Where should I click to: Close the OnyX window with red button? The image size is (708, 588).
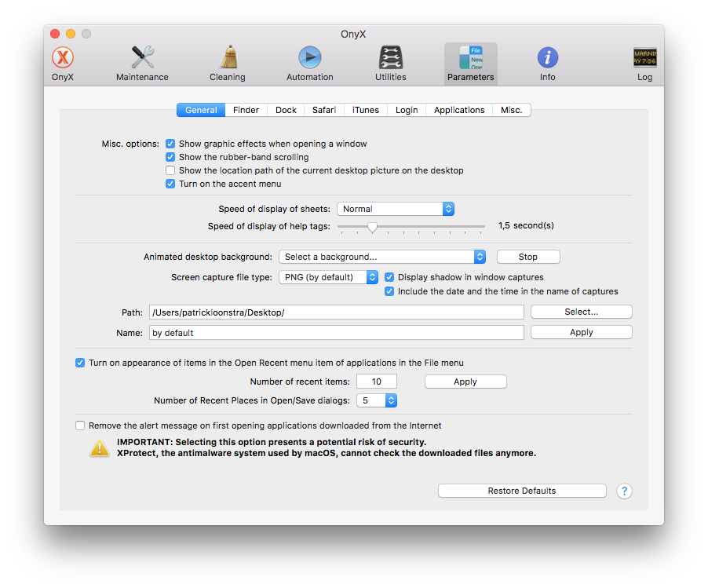point(55,34)
